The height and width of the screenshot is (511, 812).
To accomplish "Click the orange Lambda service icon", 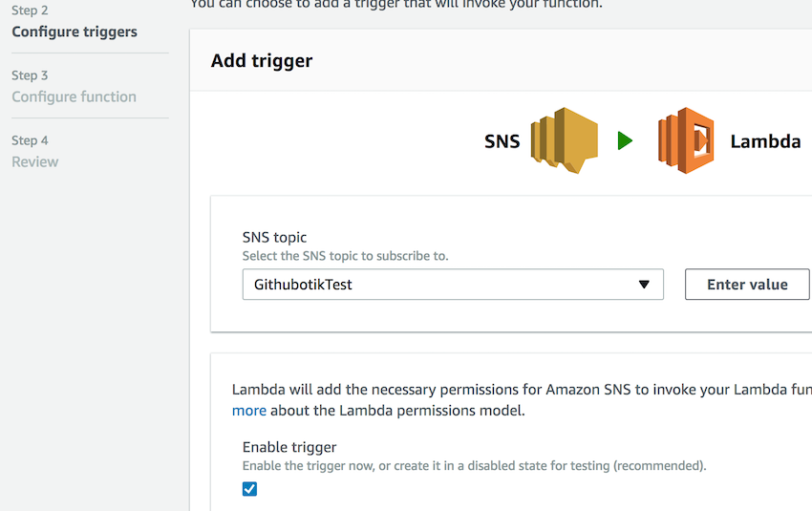I will (686, 140).
